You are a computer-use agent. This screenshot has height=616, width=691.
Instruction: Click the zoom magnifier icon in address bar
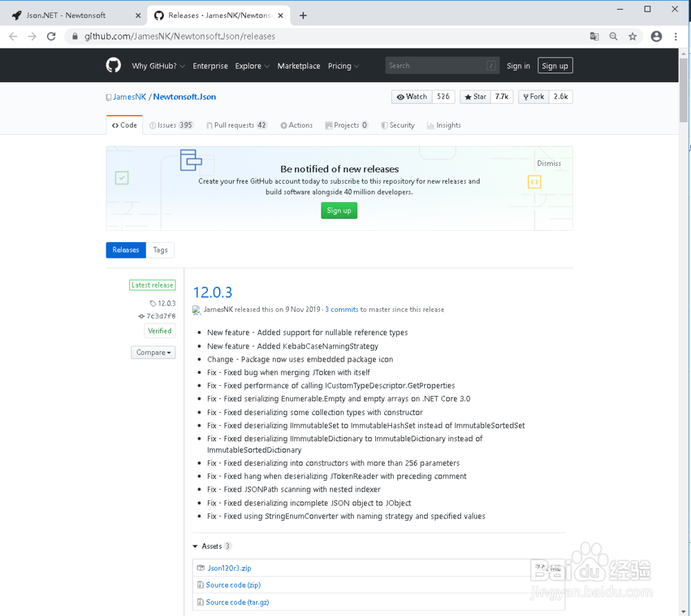[613, 37]
